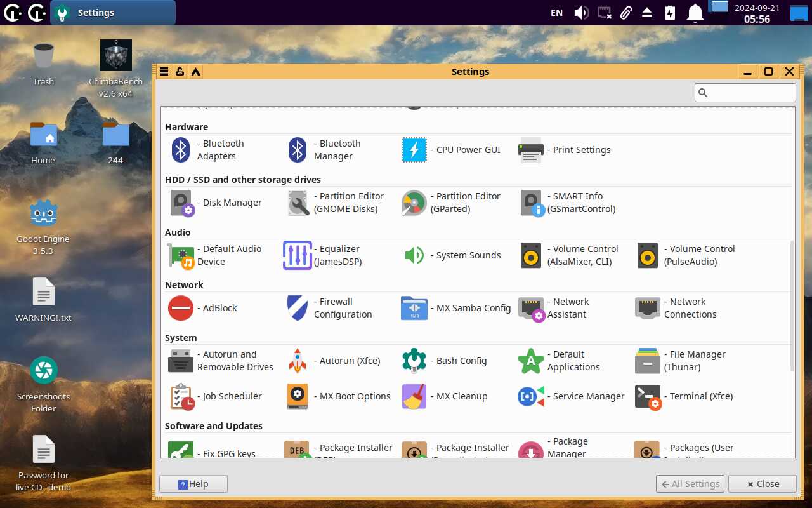Open Partition Editor (GParted)

tap(414, 203)
